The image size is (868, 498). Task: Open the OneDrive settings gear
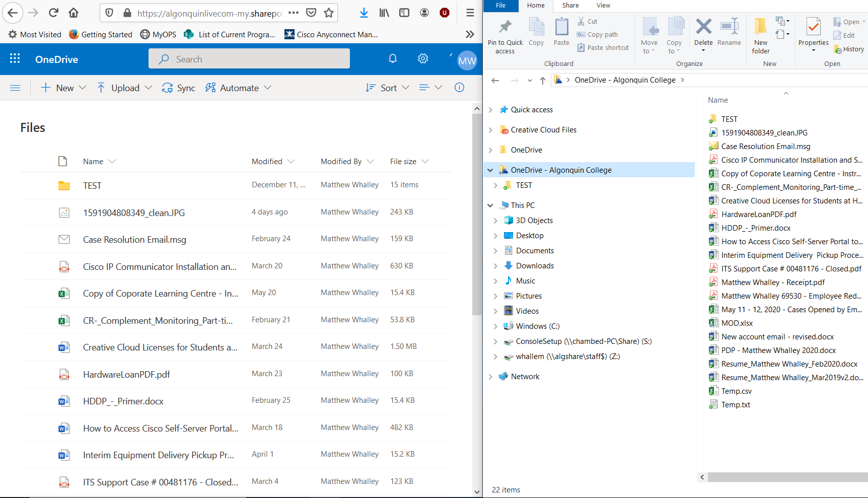[423, 58]
